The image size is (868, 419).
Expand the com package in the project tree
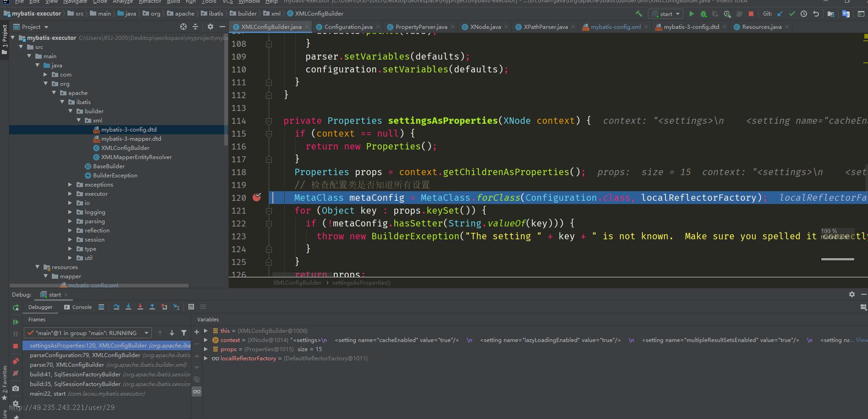coord(46,74)
